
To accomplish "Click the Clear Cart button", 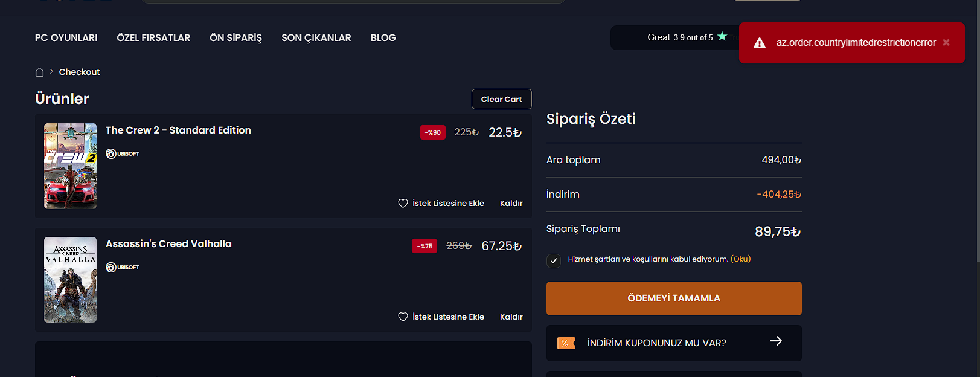I will pyautogui.click(x=501, y=99).
